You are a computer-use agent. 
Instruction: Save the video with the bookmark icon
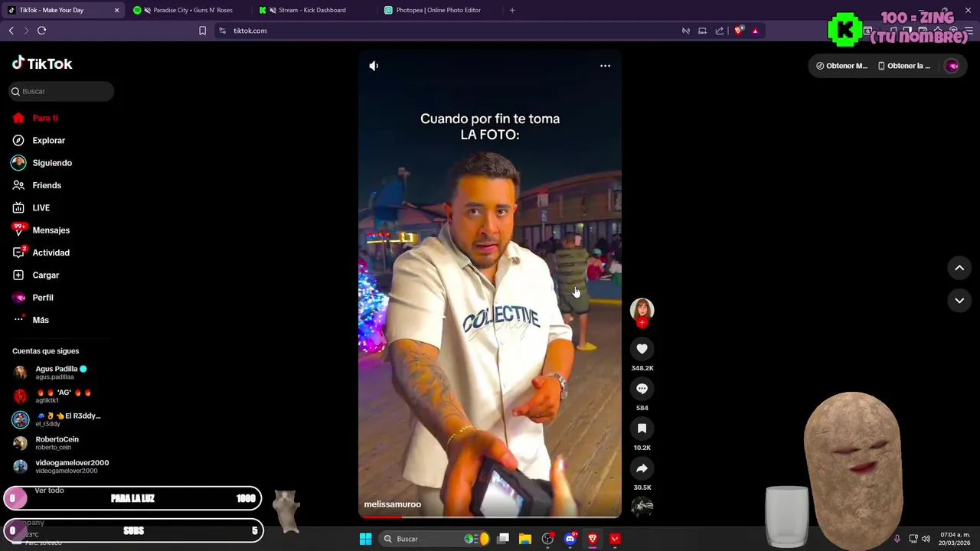(x=642, y=429)
